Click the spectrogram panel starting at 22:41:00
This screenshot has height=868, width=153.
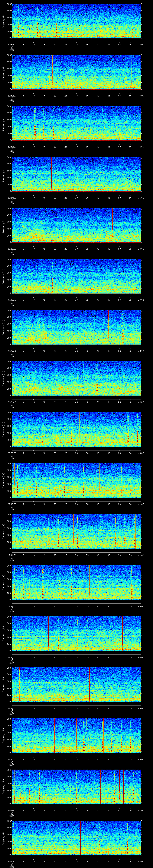(x=76, y=531)
